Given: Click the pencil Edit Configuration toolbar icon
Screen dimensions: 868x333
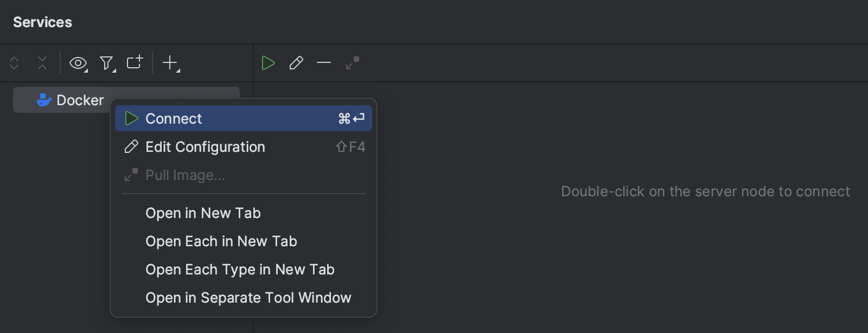Looking at the screenshot, I should point(296,63).
